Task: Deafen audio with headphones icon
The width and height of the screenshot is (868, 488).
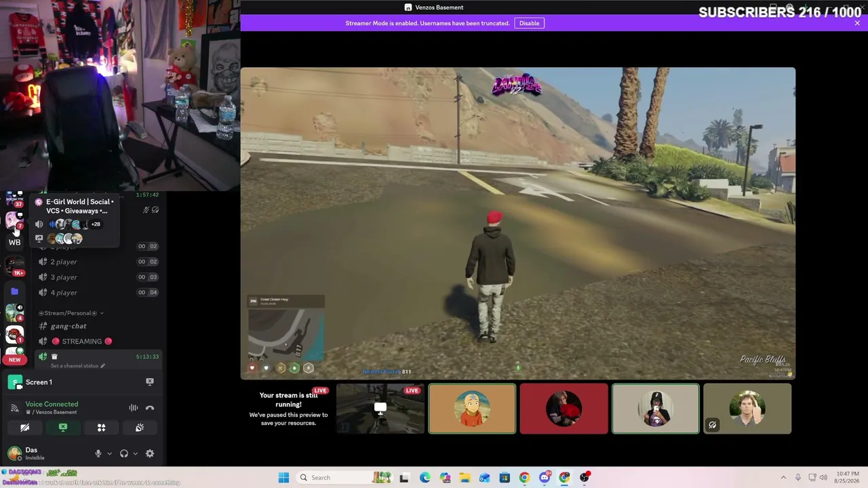Action: (124, 453)
